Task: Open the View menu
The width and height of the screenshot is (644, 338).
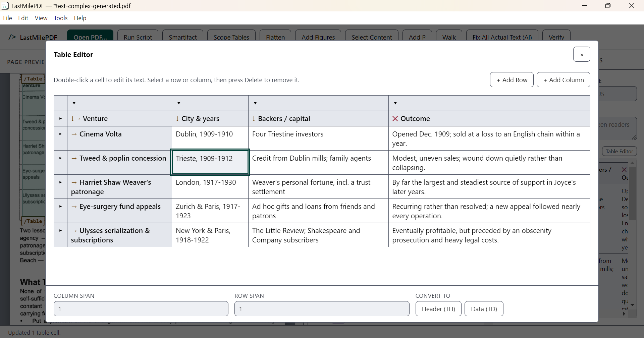Action: (41, 18)
